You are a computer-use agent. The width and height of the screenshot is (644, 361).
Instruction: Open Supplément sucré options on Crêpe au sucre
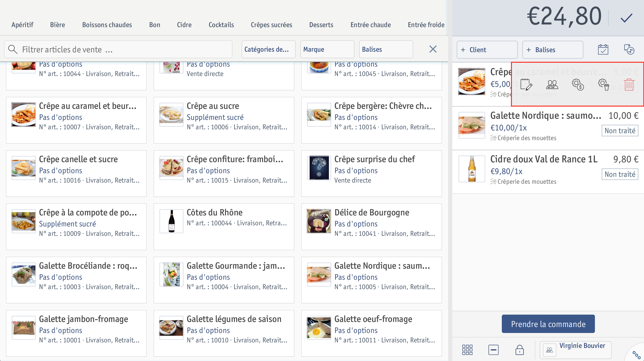click(x=215, y=117)
